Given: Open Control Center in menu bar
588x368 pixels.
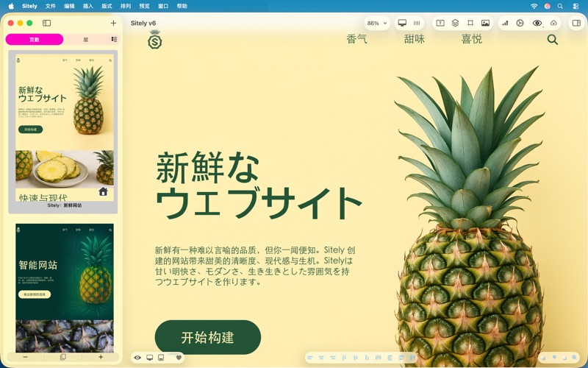Looking at the screenshot, I should coord(576,6).
